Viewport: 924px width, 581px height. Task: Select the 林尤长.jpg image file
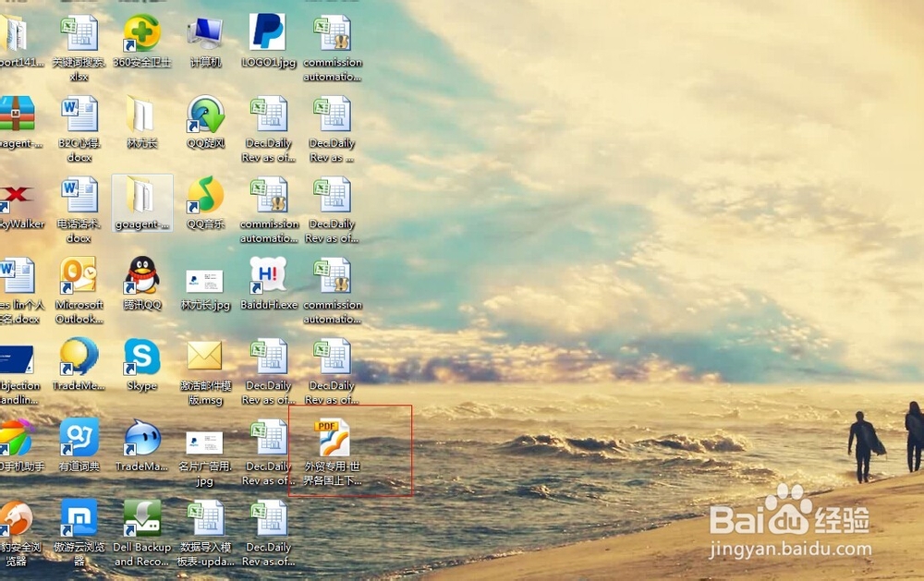click(x=204, y=282)
